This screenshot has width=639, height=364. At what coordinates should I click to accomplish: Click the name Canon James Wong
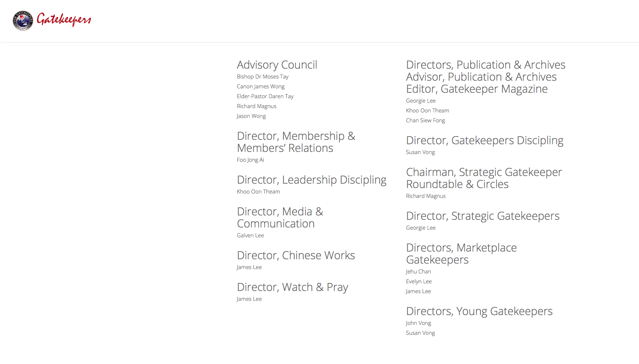[260, 87]
